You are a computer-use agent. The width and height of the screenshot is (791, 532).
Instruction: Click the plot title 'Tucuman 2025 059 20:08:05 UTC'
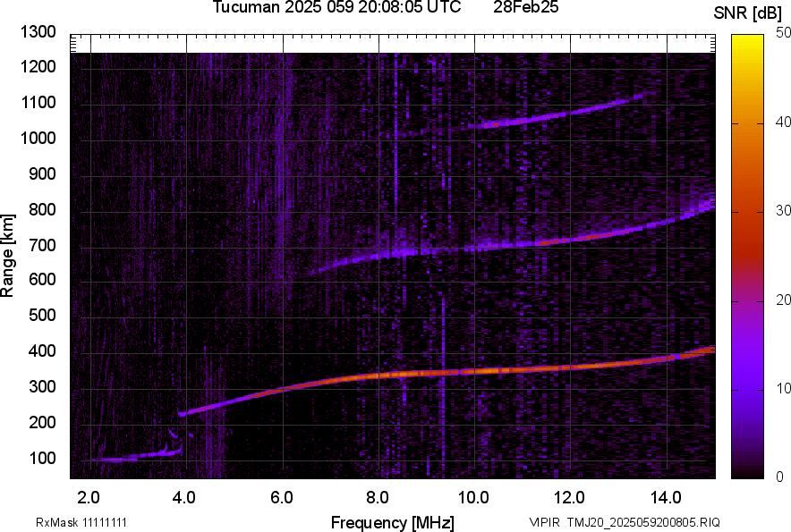coord(336,7)
